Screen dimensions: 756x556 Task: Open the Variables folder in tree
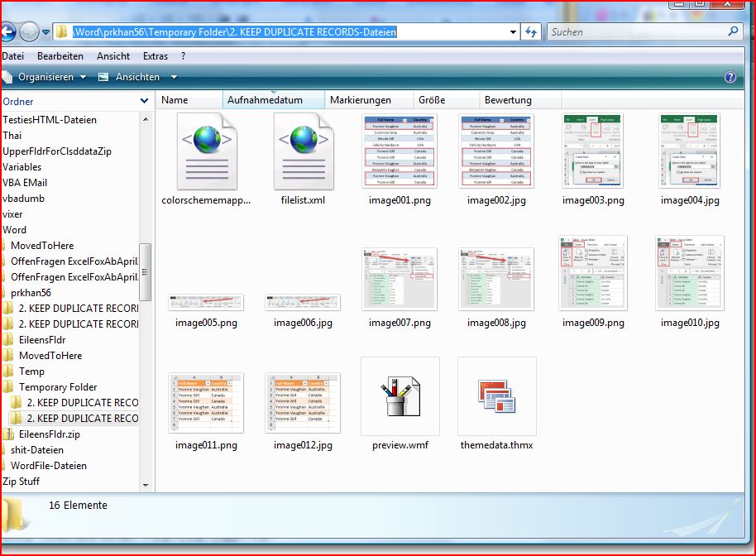pyautogui.click(x=22, y=167)
